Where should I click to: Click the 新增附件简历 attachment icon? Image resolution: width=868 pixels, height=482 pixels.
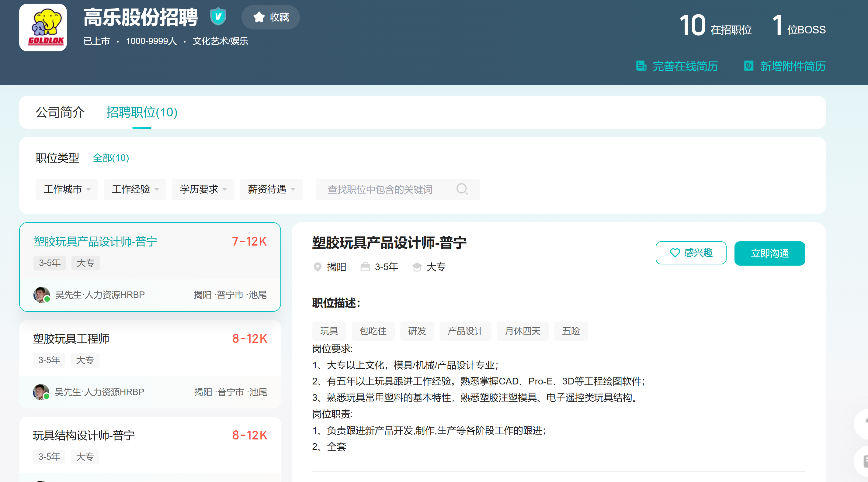749,66
